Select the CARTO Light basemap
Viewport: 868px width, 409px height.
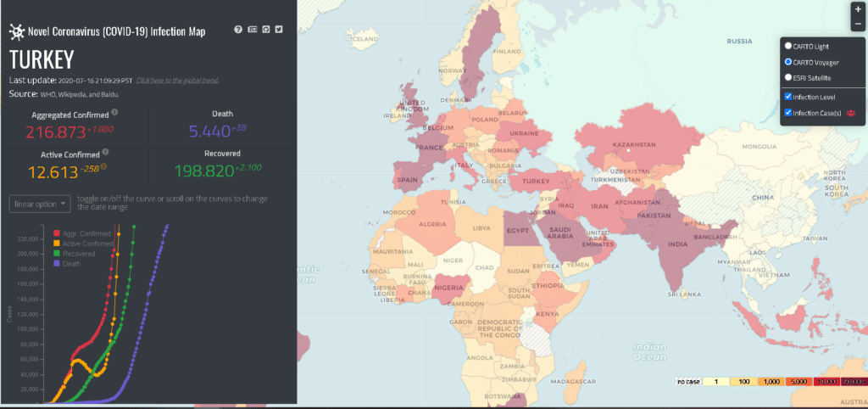[x=788, y=46]
